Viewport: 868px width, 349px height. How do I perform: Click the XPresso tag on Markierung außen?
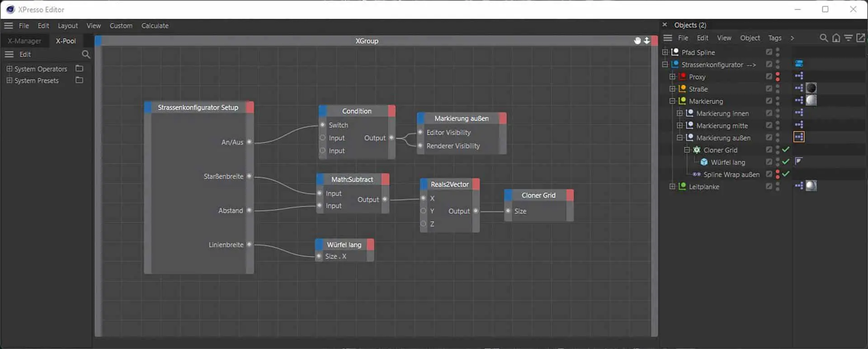[799, 137]
